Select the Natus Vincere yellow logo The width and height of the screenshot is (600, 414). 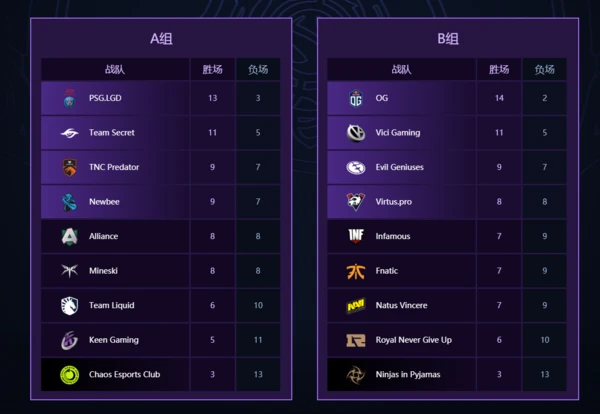[x=356, y=306]
